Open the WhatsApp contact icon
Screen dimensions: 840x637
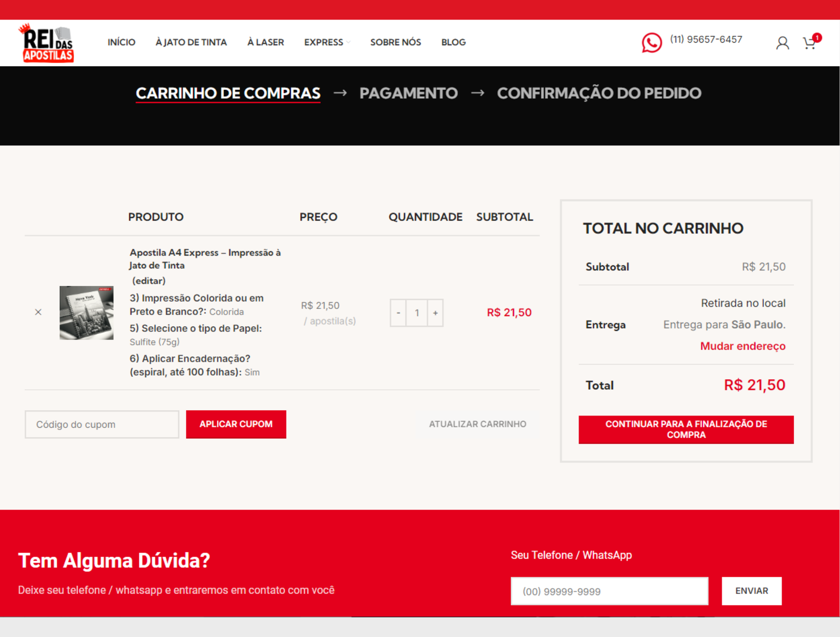coord(652,43)
